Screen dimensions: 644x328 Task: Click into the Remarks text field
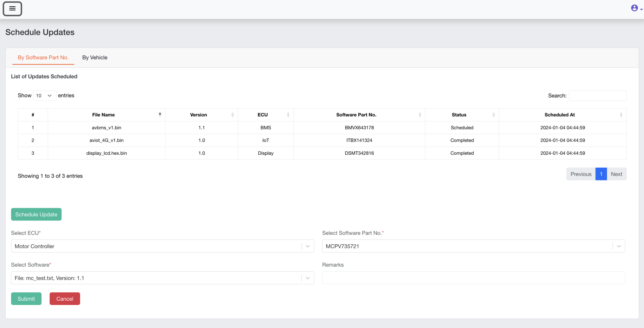coord(473,278)
